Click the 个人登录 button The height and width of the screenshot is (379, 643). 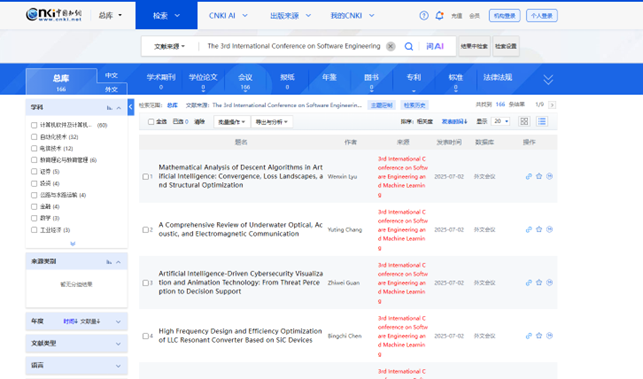[542, 16]
